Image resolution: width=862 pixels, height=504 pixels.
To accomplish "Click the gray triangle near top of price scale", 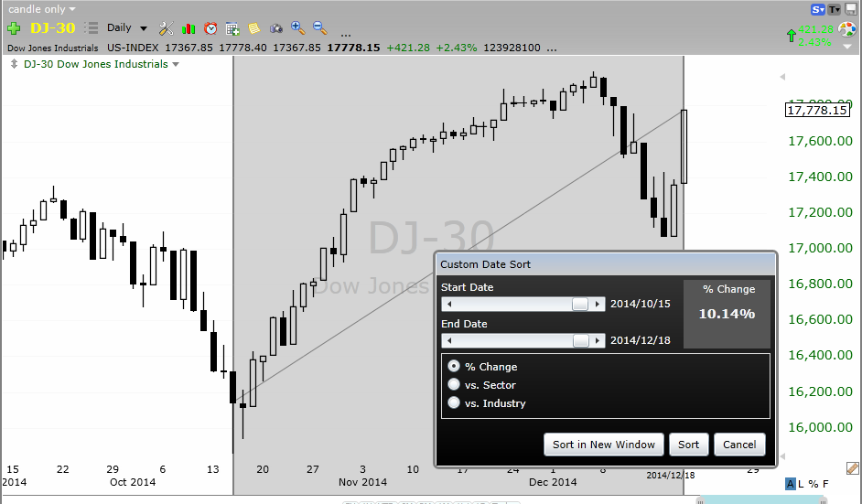I will (782, 77).
